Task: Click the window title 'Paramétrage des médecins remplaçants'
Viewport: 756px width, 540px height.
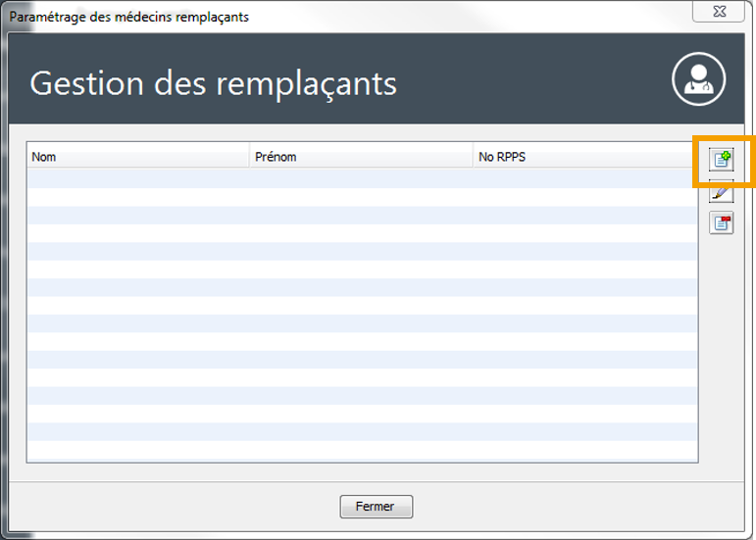Action: [x=128, y=17]
